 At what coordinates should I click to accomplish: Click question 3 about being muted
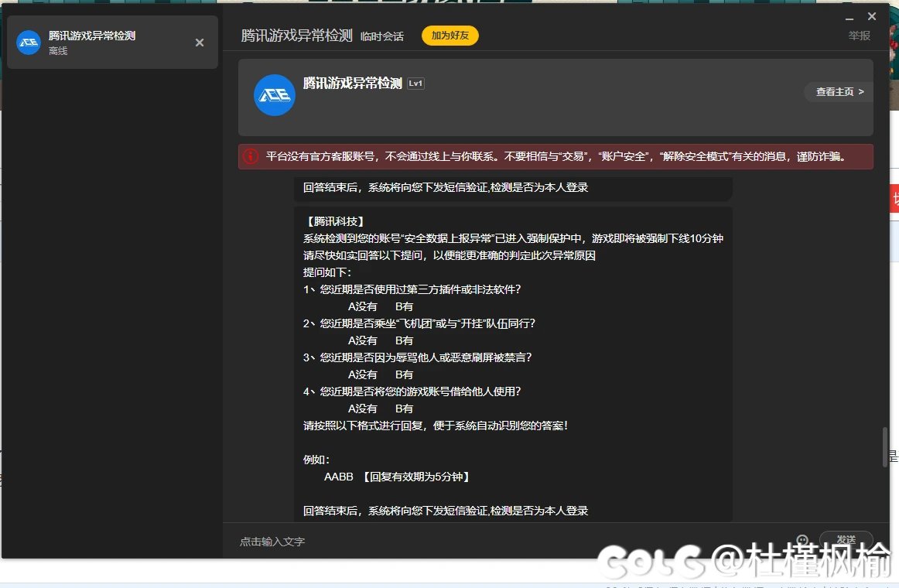418,357
